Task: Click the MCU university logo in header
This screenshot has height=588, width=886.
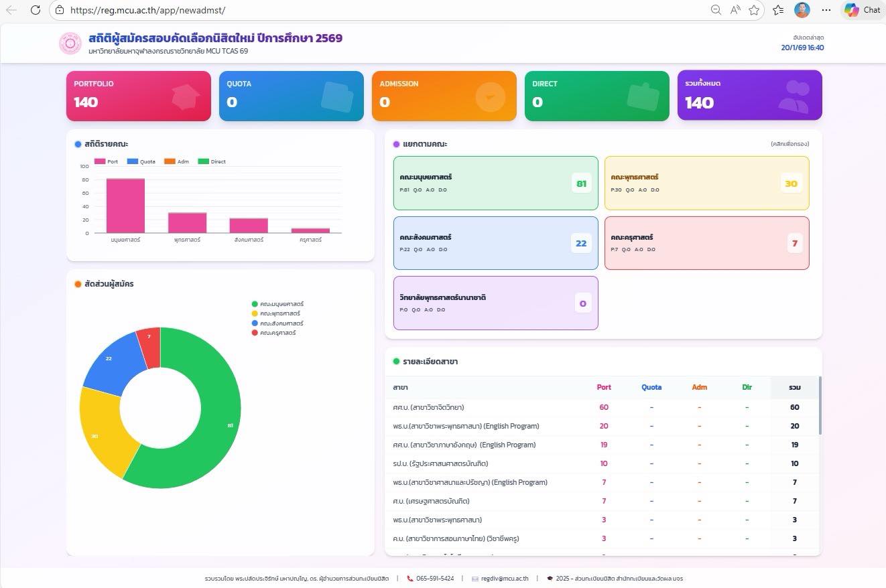Action: point(70,44)
